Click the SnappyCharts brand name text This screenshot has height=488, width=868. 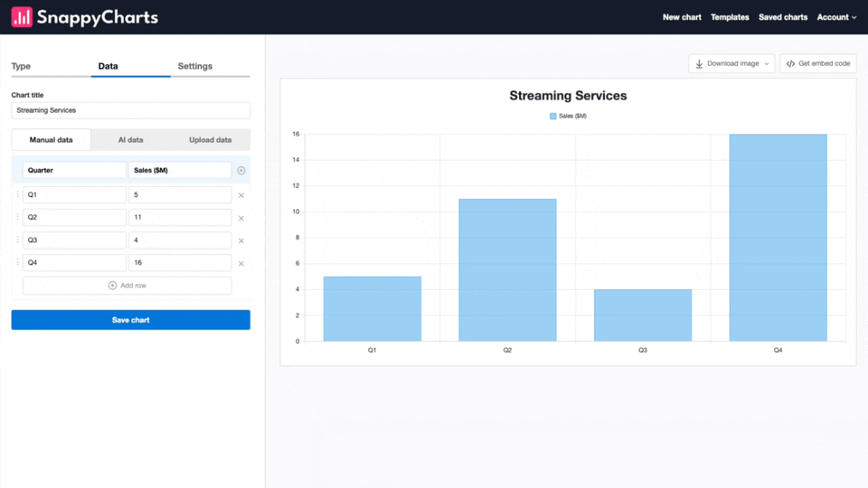[98, 18]
